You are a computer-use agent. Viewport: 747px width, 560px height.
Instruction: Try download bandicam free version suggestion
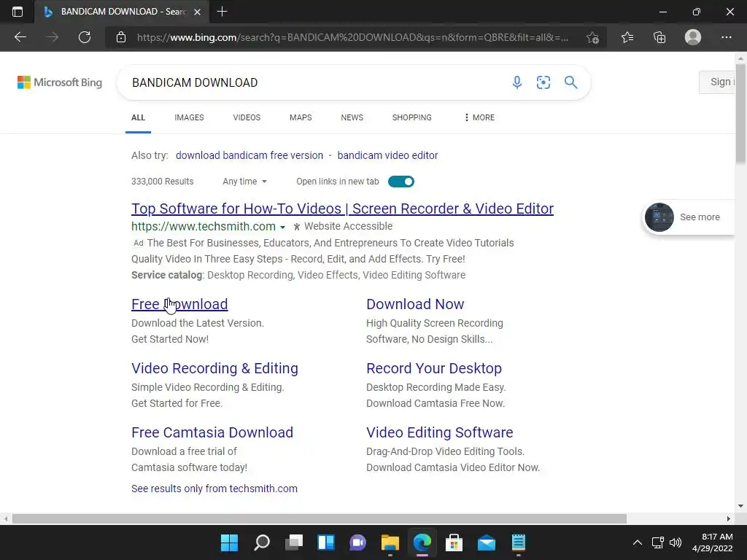[249, 155]
